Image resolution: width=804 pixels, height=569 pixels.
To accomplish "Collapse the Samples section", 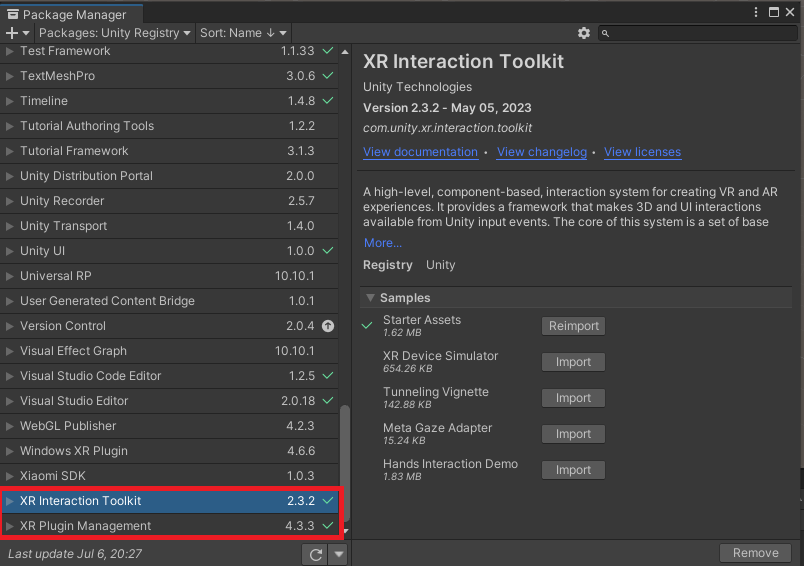I will [370, 298].
